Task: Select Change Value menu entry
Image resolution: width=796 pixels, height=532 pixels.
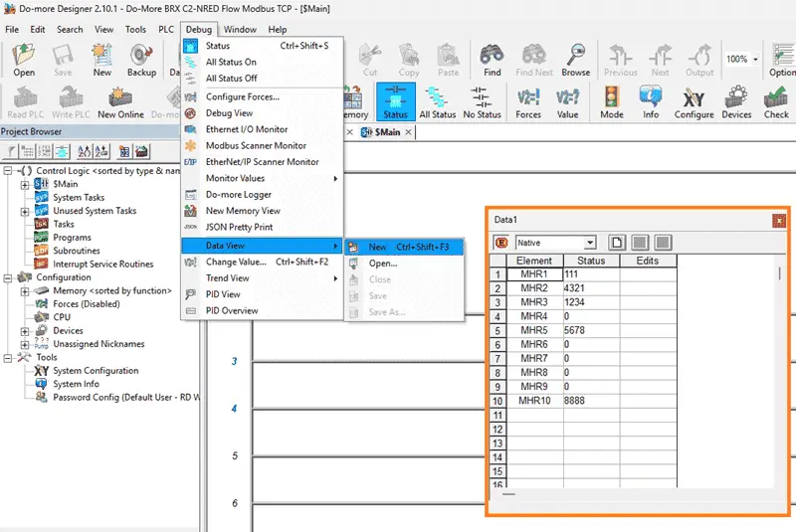Action: click(x=262, y=262)
